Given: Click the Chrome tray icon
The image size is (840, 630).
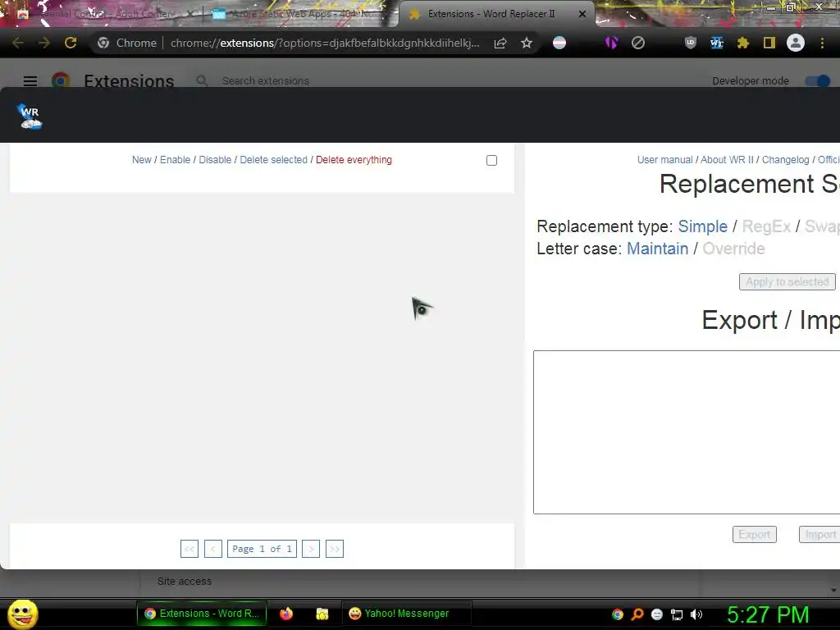Looking at the screenshot, I should coord(618,614).
